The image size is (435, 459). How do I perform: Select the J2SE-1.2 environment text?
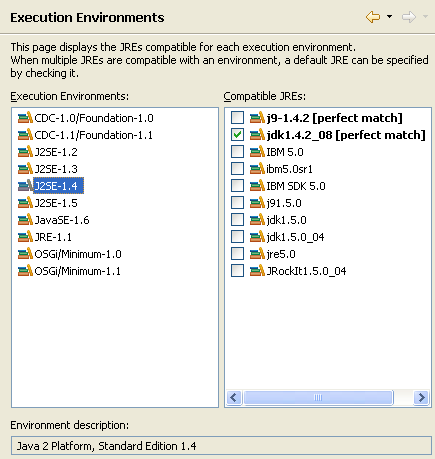pyautogui.click(x=56, y=152)
